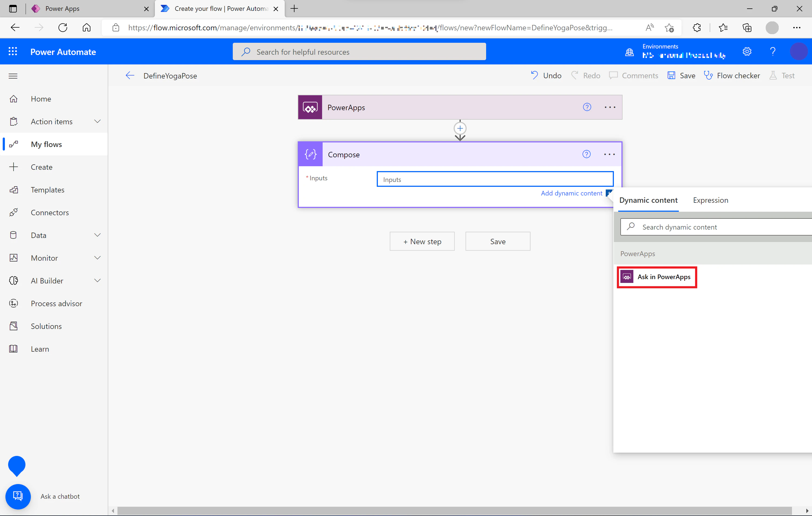
Task: Click the horizontal scrollbar at bottom
Action: [x=454, y=511]
